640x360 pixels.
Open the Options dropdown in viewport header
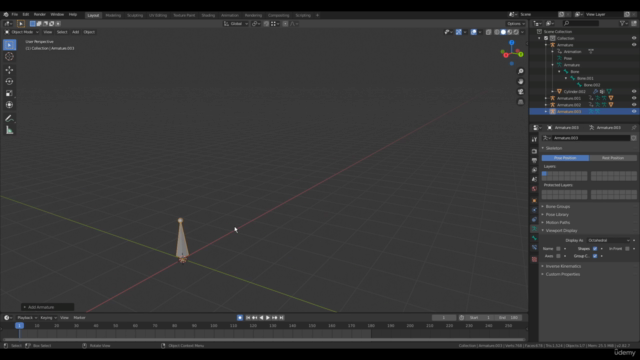click(516, 24)
